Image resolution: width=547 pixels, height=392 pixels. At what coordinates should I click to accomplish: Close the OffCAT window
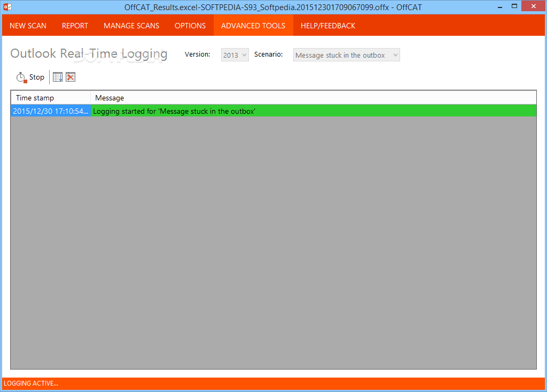click(x=534, y=6)
